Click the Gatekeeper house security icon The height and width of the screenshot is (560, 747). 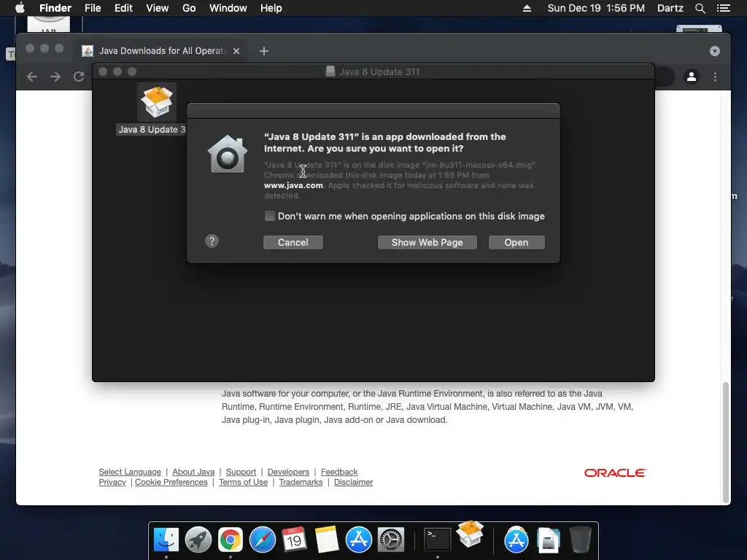tap(228, 155)
